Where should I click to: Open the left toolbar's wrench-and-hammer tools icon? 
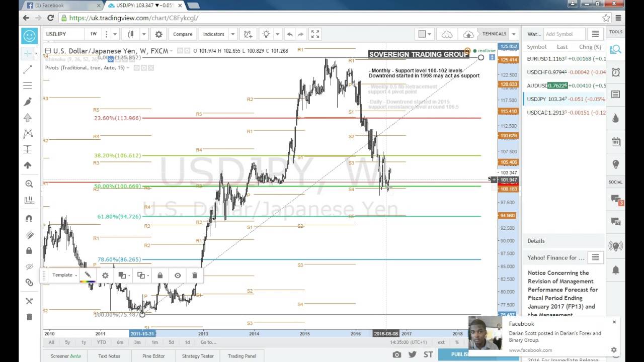pyautogui.click(x=29, y=301)
